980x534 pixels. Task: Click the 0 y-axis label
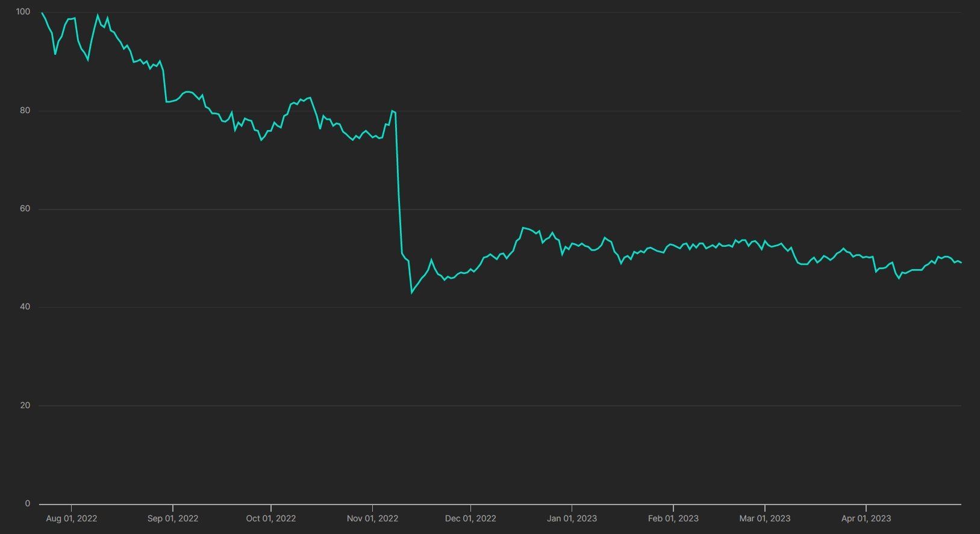click(x=27, y=504)
